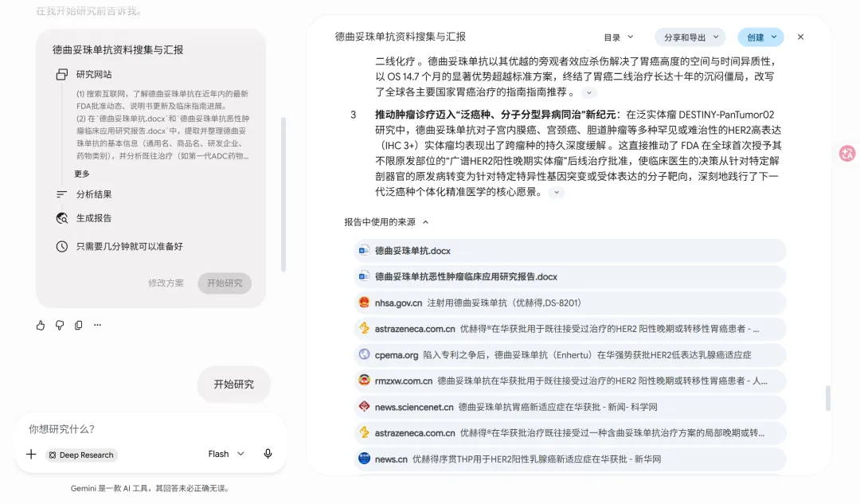
Task: Click the 开始研究 user message bubble
Action: click(233, 385)
